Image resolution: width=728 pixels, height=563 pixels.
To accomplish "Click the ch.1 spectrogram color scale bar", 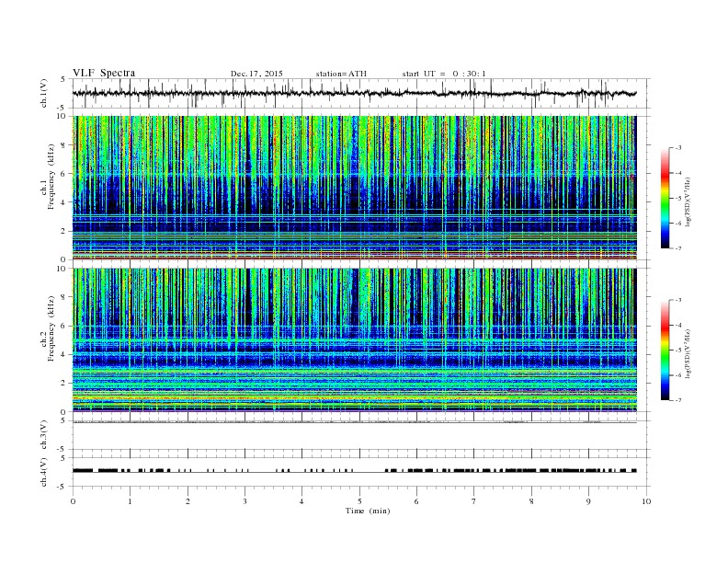I will 665,199.
